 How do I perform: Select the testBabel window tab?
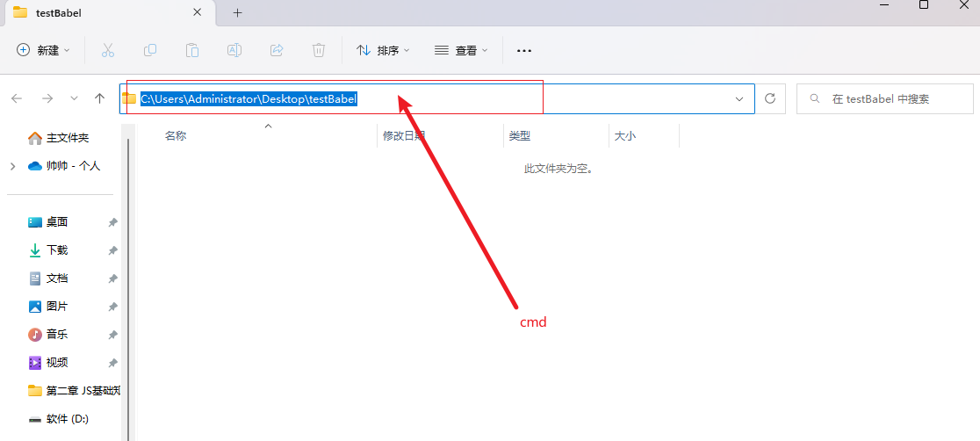[x=112, y=12]
